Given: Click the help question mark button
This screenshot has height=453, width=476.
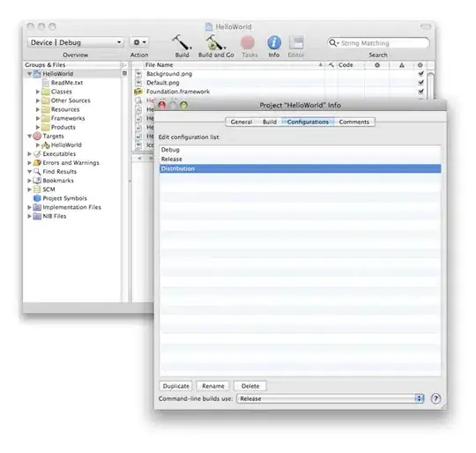Looking at the screenshot, I should point(435,398).
